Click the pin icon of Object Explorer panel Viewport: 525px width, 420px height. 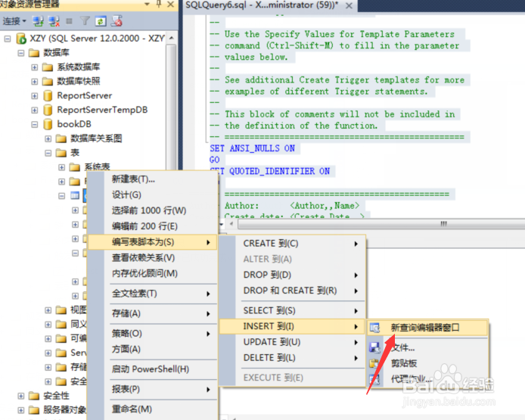point(159,4)
